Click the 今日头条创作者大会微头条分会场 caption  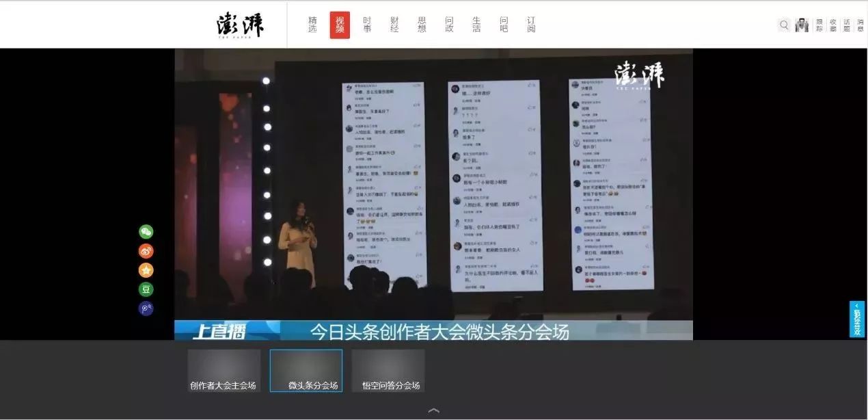click(439, 332)
